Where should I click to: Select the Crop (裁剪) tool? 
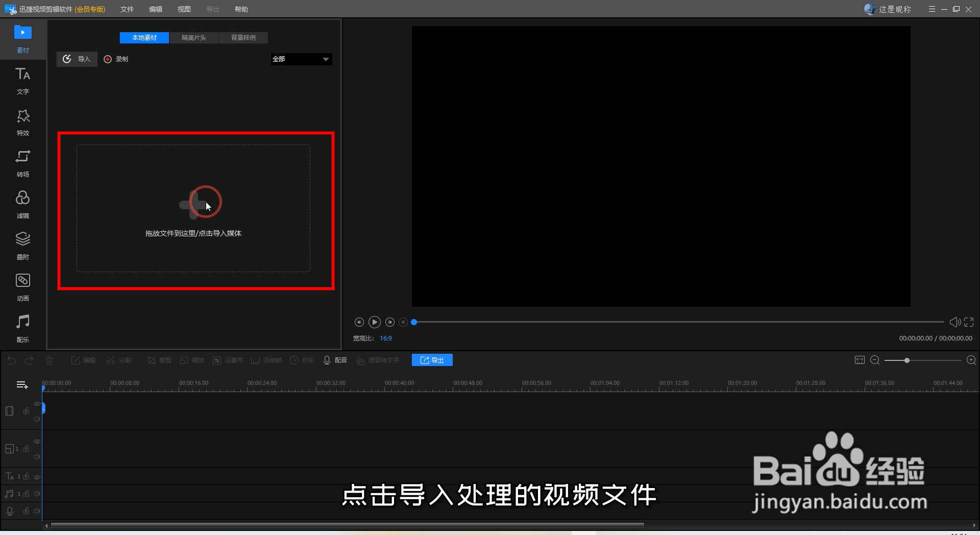[x=159, y=360]
